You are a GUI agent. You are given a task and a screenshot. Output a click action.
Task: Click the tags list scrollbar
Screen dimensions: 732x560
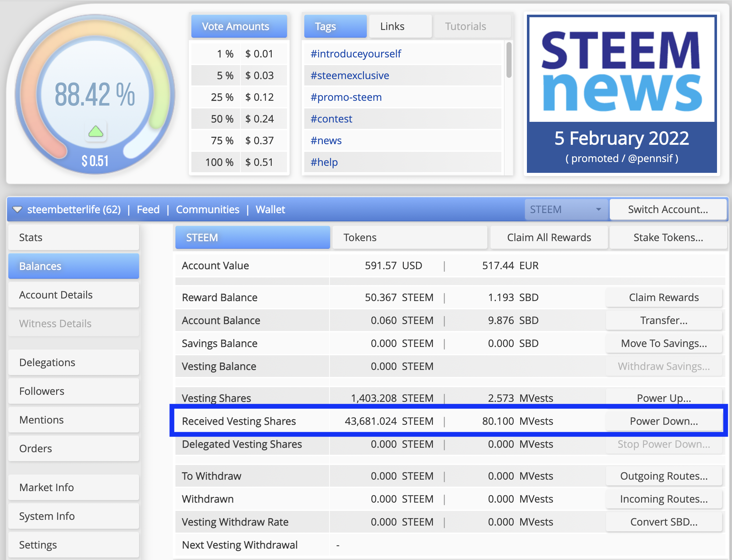[509, 60]
